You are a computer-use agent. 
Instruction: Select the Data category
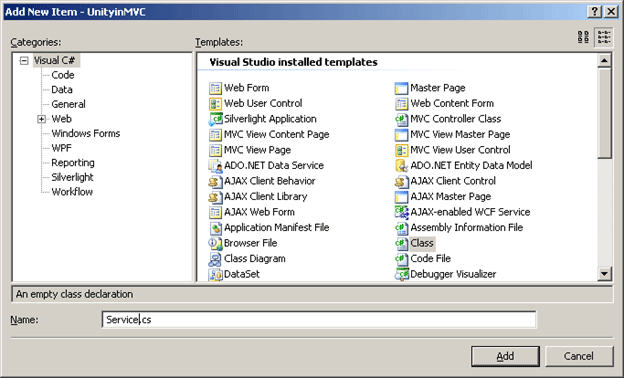[62, 90]
